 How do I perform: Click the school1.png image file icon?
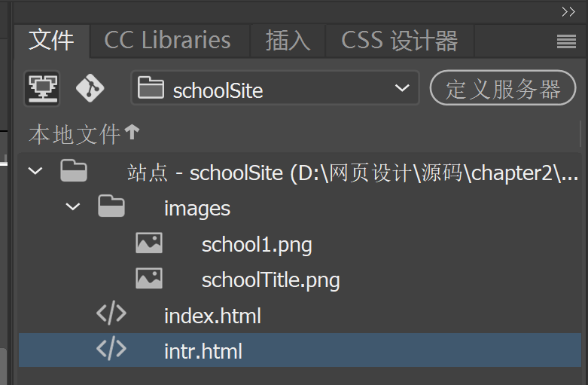149,243
